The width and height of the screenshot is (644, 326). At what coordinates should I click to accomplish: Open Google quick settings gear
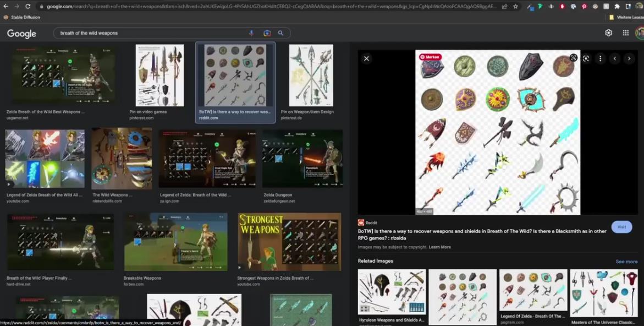(609, 33)
